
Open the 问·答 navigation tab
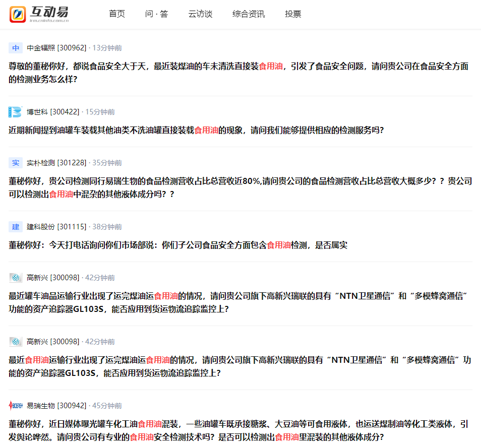point(156,14)
